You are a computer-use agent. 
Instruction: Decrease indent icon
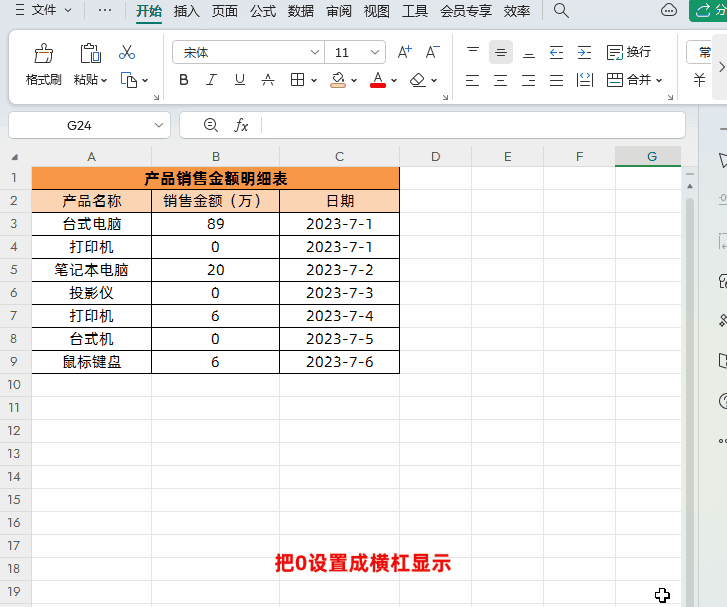[556, 52]
